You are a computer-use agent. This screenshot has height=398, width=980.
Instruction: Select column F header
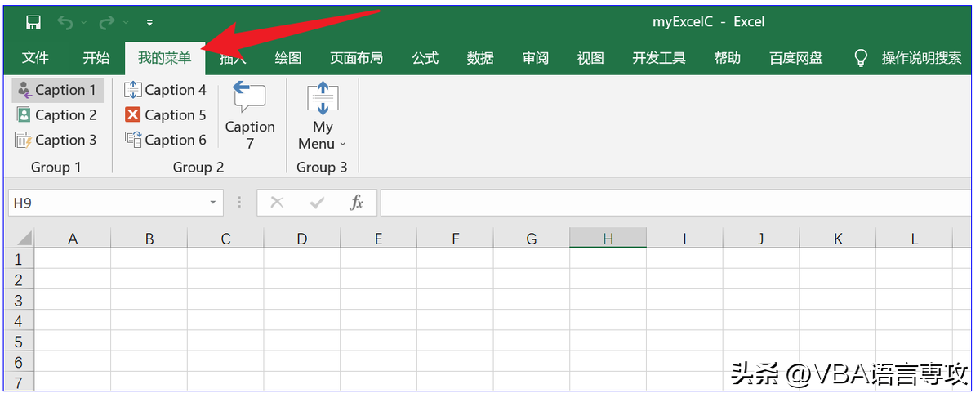(x=455, y=239)
